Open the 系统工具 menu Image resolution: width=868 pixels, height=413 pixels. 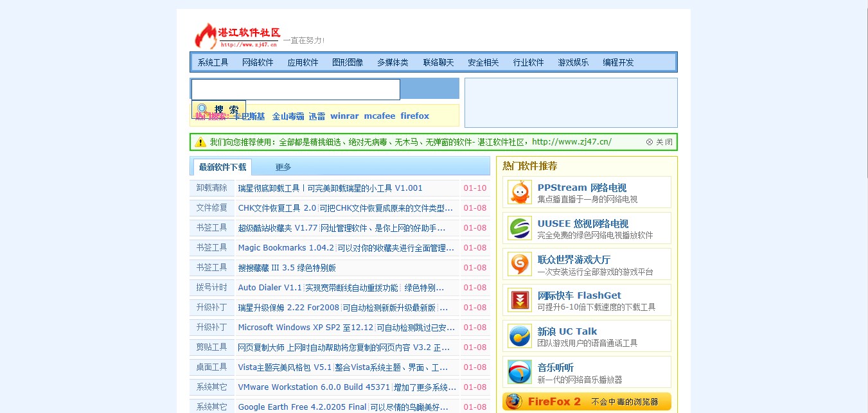point(213,62)
